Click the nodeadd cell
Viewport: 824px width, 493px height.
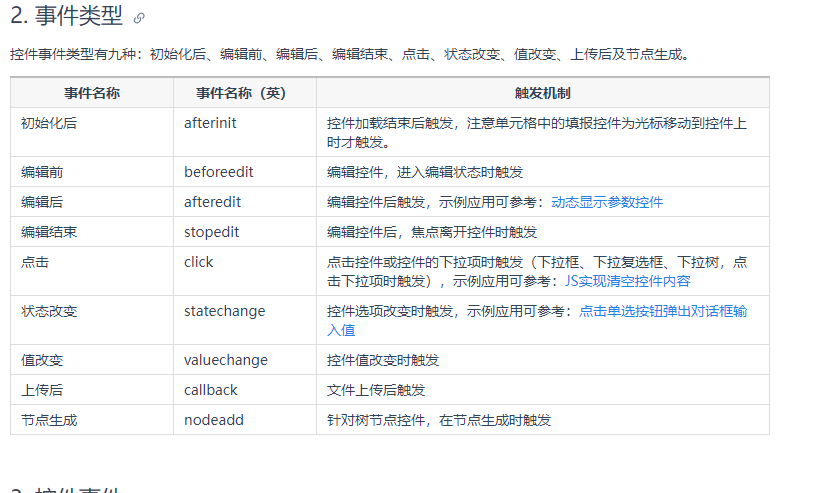tap(245, 420)
